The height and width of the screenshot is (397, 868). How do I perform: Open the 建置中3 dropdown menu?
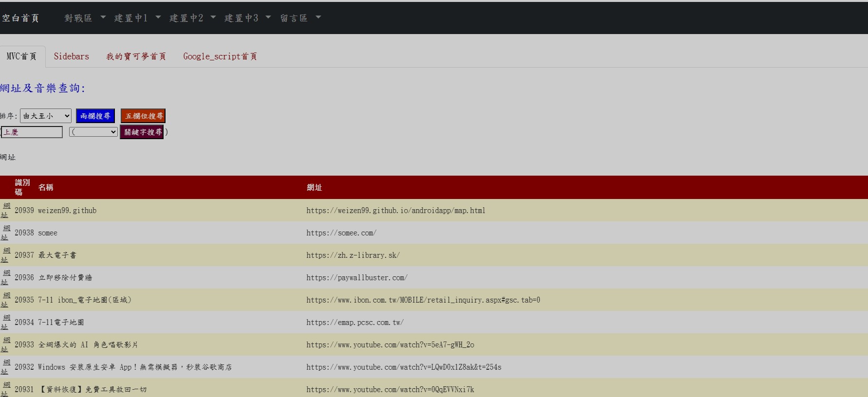click(247, 18)
